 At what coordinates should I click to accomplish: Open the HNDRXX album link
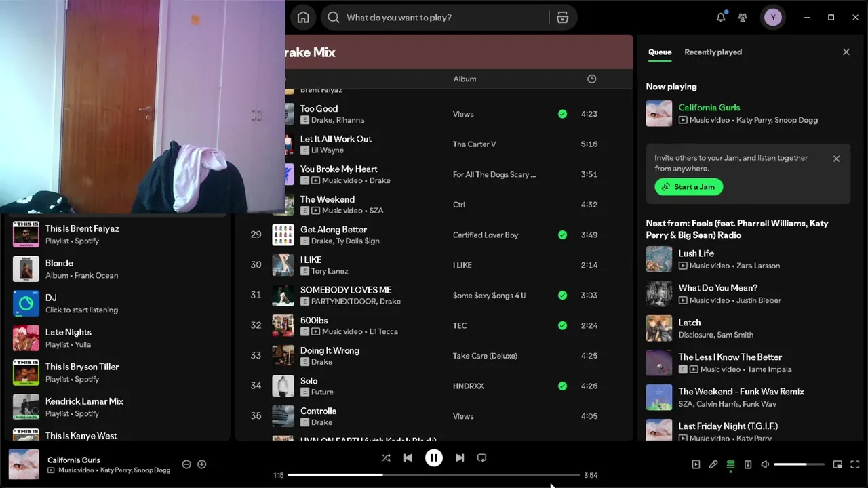click(x=469, y=386)
